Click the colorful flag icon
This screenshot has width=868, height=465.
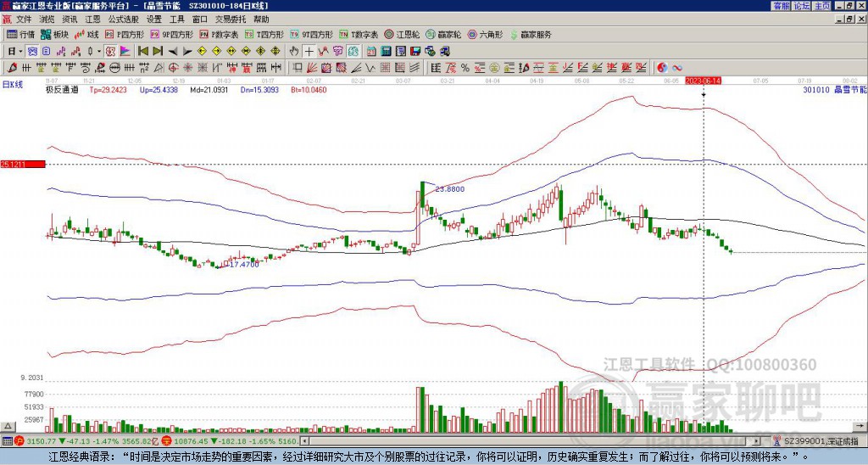coord(125,52)
